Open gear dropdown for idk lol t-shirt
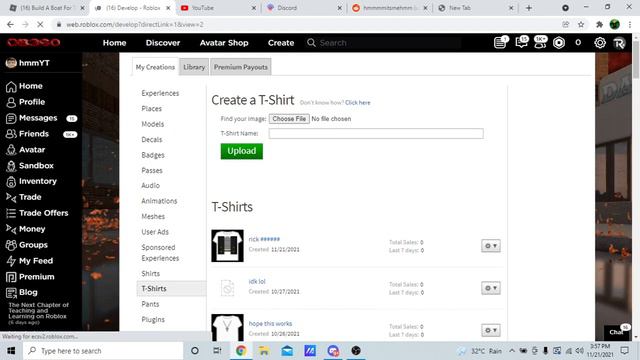Image resolution: width=640 pixels, height=360 pixels. coord(491,288)
